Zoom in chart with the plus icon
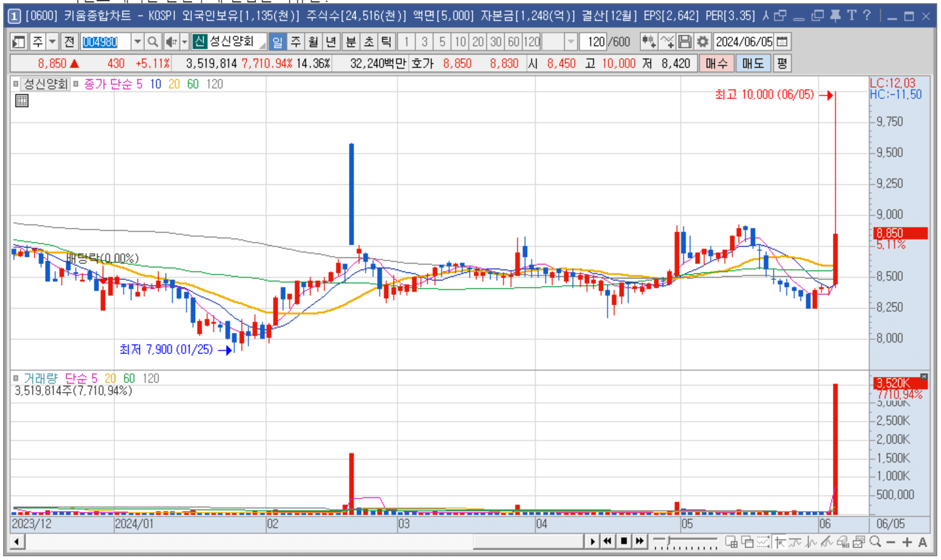 click(907, 542)
